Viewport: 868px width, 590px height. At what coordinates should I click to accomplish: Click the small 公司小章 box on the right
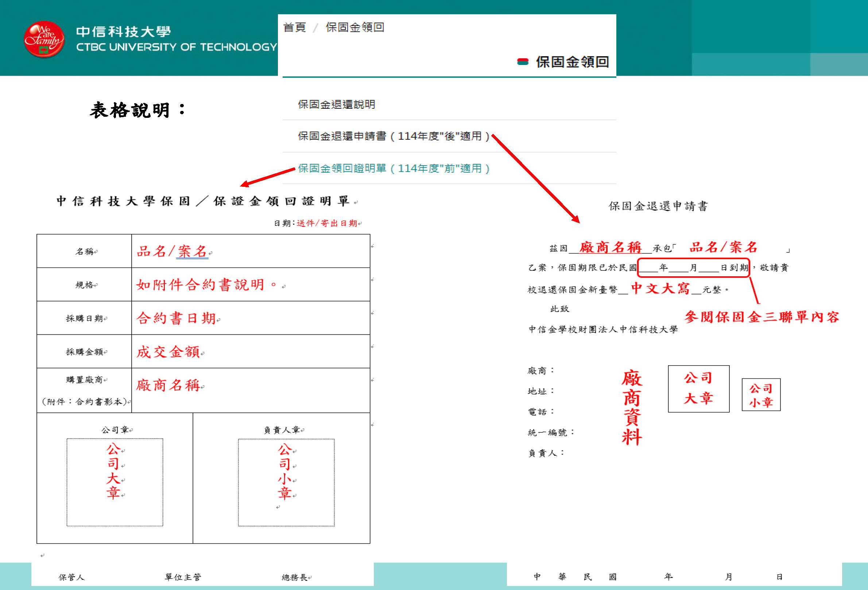coord(761,395)
